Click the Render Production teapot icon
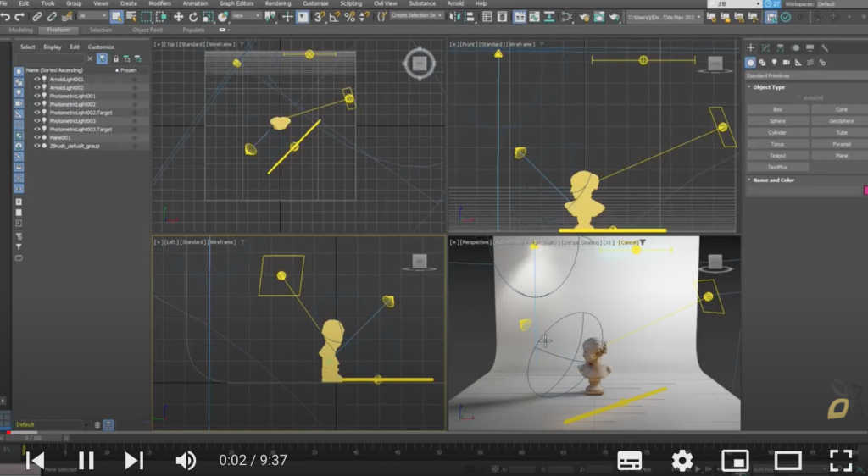Image resolution: width=868 pixels, height=476 pixels. point(614,17)
